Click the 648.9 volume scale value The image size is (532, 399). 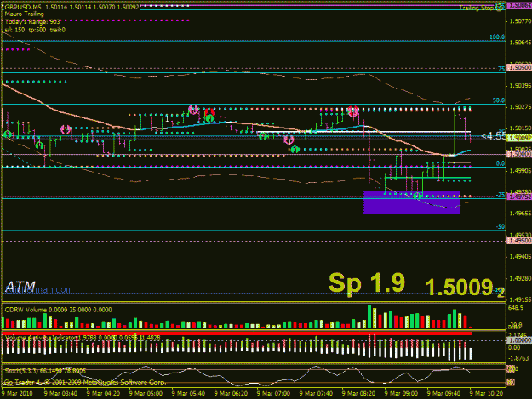pyautogui.click(x=516, y=307)
